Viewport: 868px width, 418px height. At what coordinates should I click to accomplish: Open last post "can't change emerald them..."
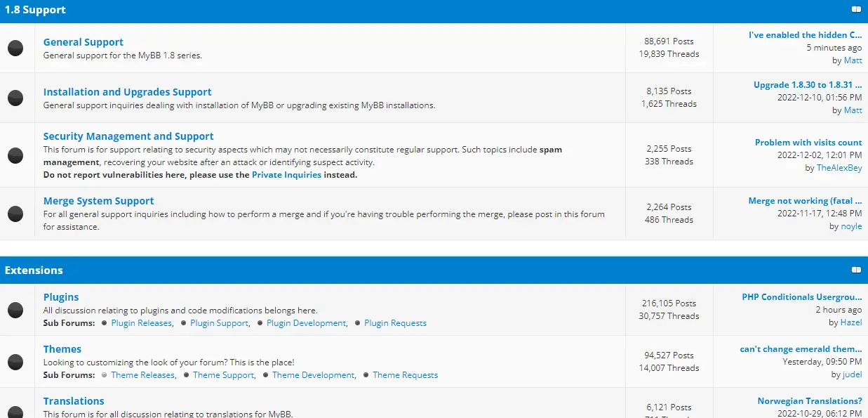801,349
